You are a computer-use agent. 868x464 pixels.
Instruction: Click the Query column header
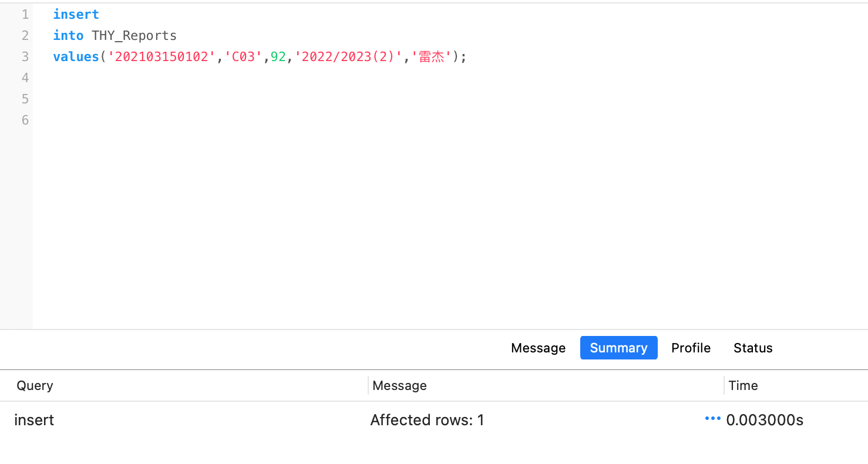click(x=35, y=385)
